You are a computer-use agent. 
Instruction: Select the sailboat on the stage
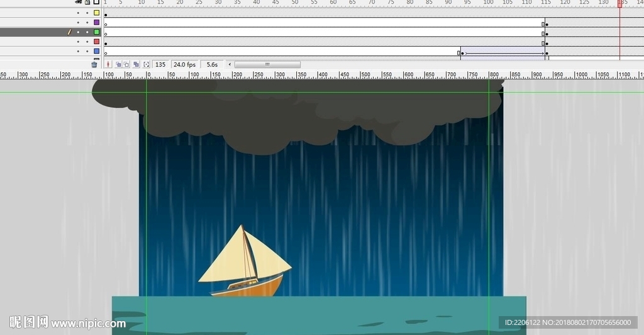pyautogui.click(x=245, y=261)
